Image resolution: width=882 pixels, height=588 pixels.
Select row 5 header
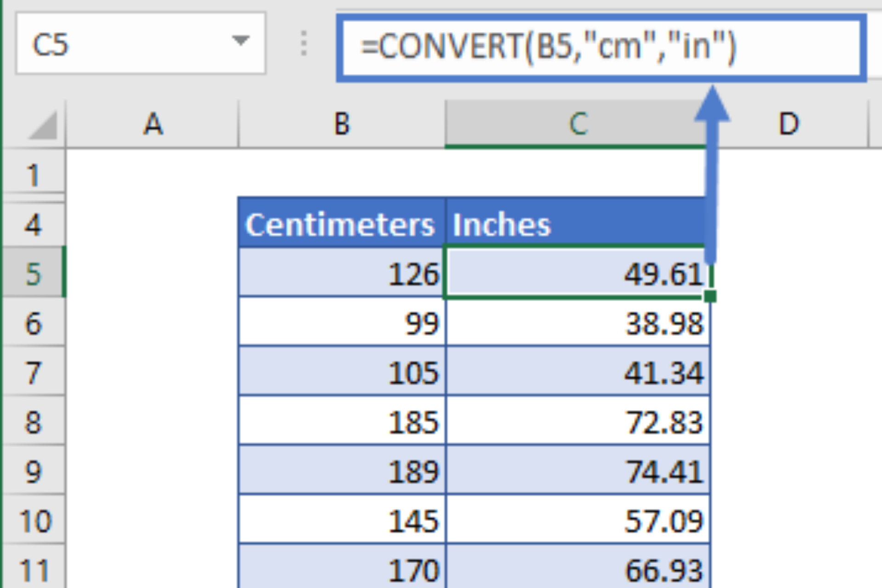click(x=33, y=274)
